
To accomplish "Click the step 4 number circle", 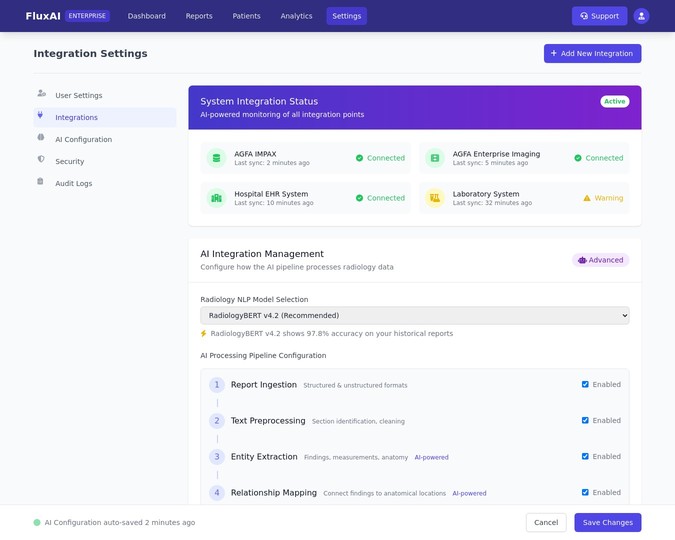I will [217, 493].
